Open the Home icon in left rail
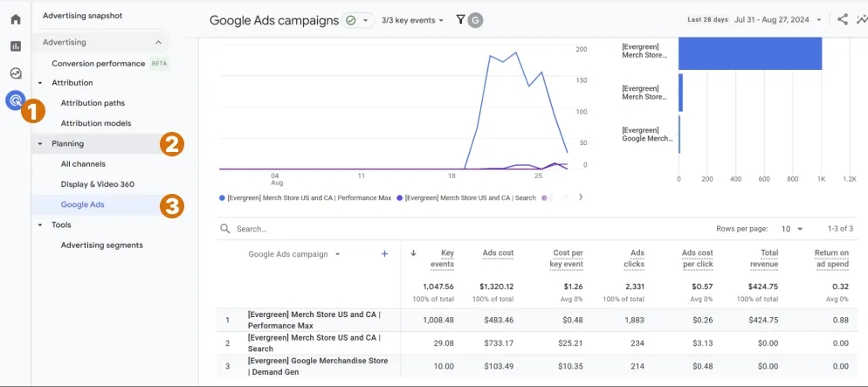868x387 pixels. [16, 19]
